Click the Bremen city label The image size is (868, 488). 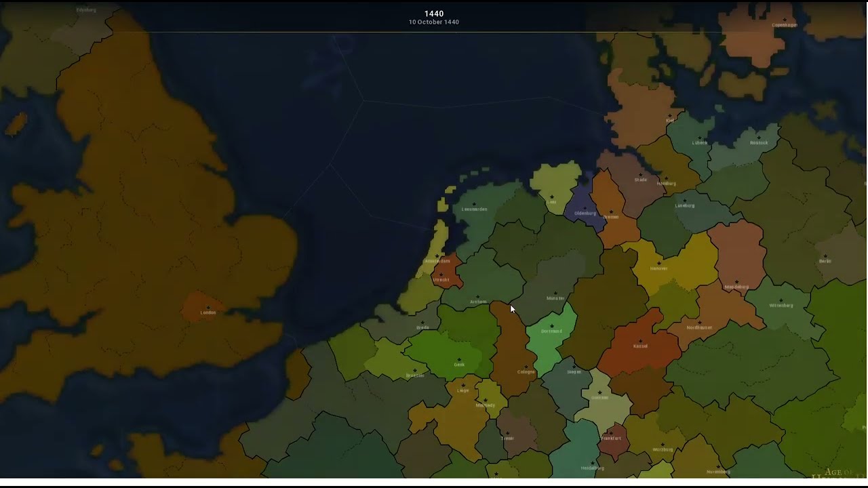coord(611,218)
